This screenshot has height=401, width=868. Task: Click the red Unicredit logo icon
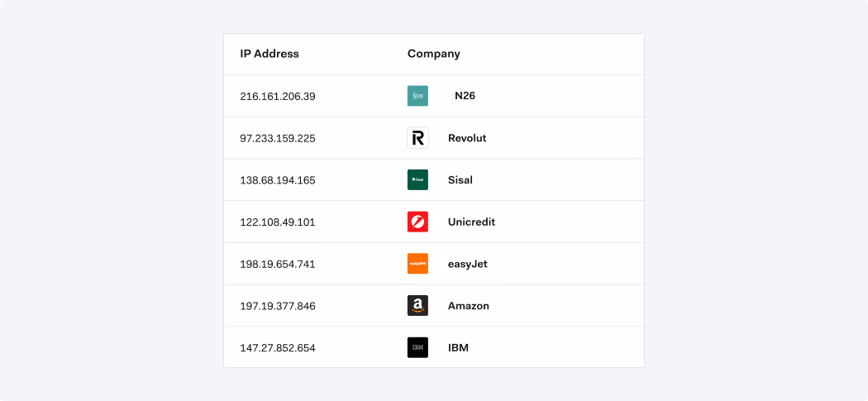coord(417,222)
